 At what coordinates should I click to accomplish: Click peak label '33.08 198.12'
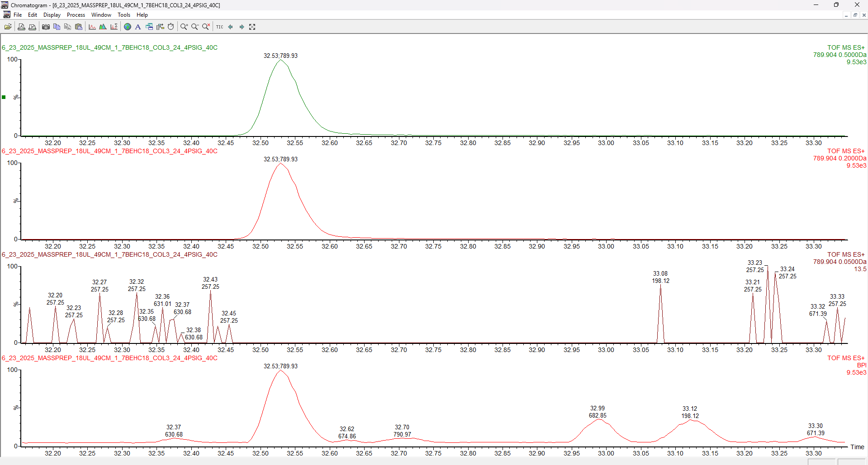point(661,277)
